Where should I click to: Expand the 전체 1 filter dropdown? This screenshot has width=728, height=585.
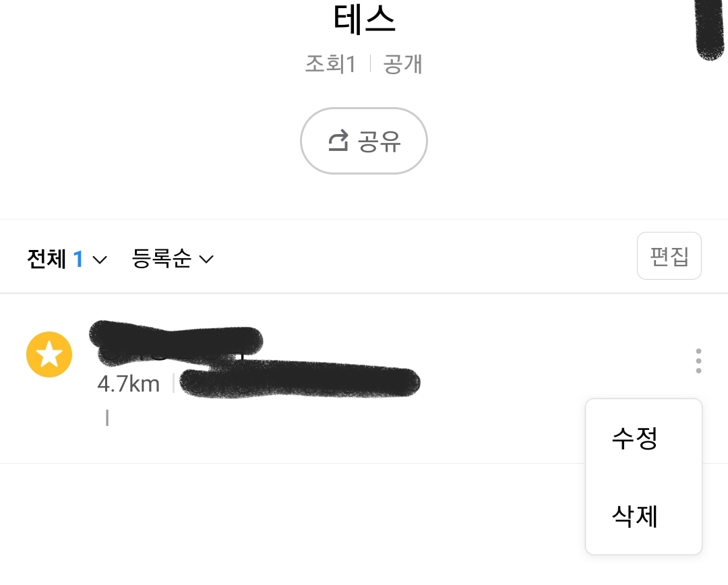point(65,259)
